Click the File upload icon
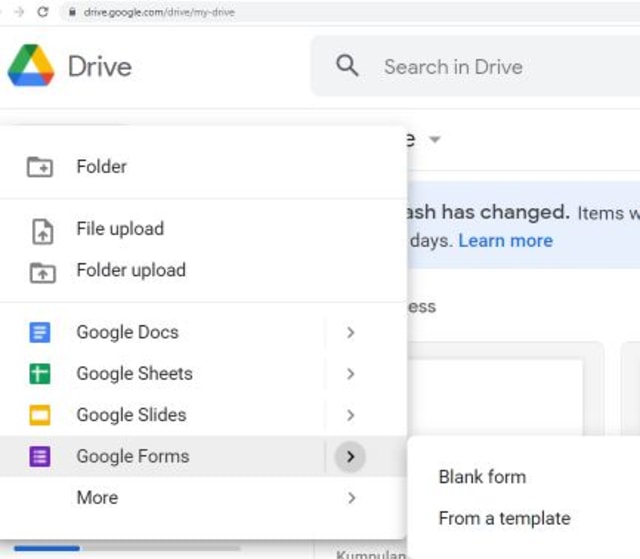640x559 pixels. [x=42, y=231]
